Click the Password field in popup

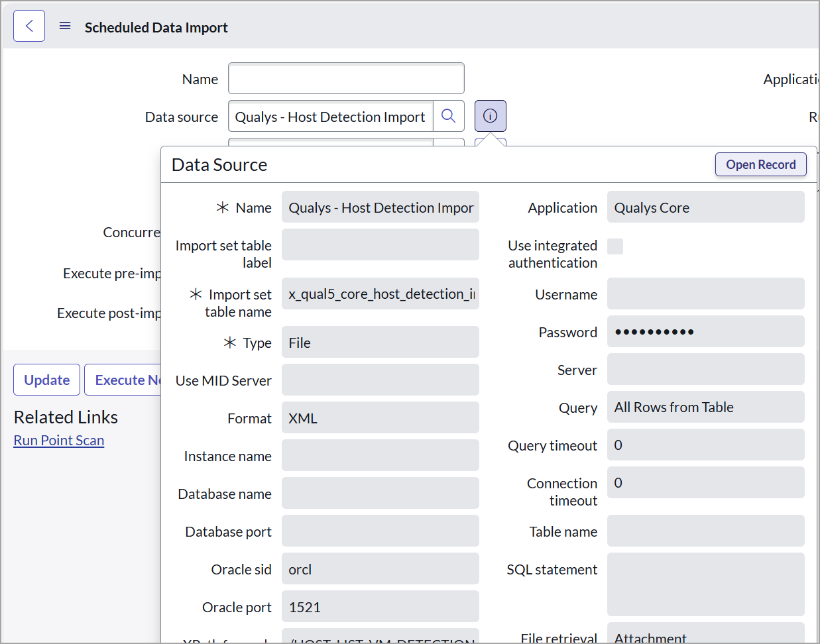(705, 332)
